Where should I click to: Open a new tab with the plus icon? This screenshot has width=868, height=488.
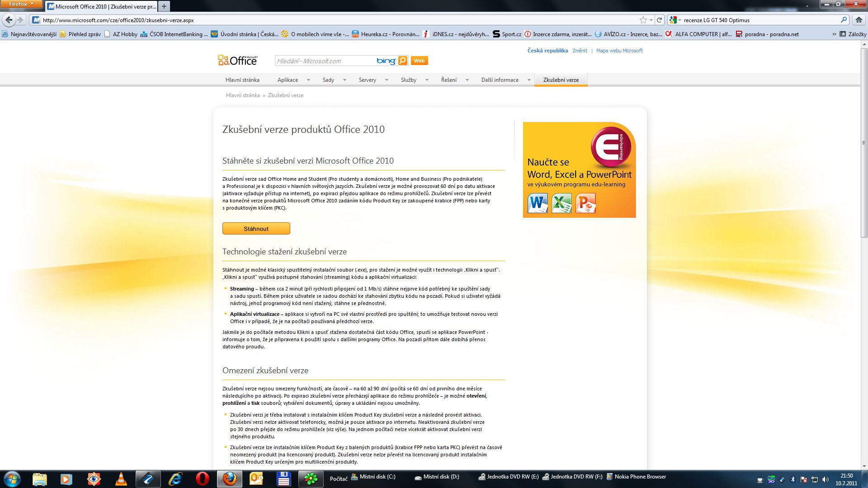tap(164, 6)
